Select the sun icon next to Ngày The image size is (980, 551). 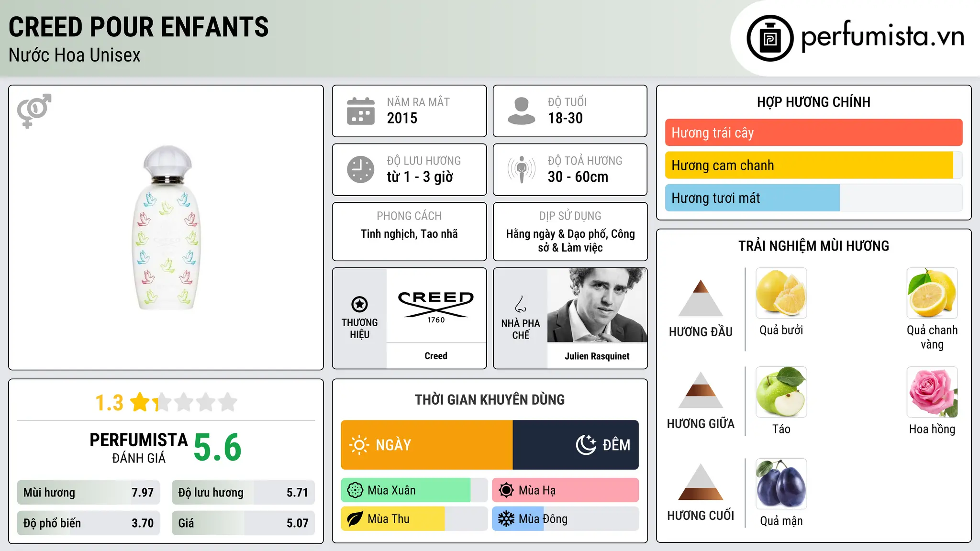click(359, 445)
